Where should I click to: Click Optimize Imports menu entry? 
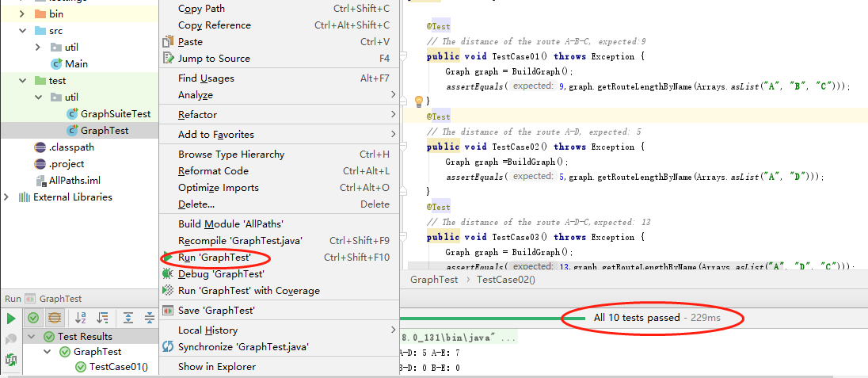coord(279,187)
